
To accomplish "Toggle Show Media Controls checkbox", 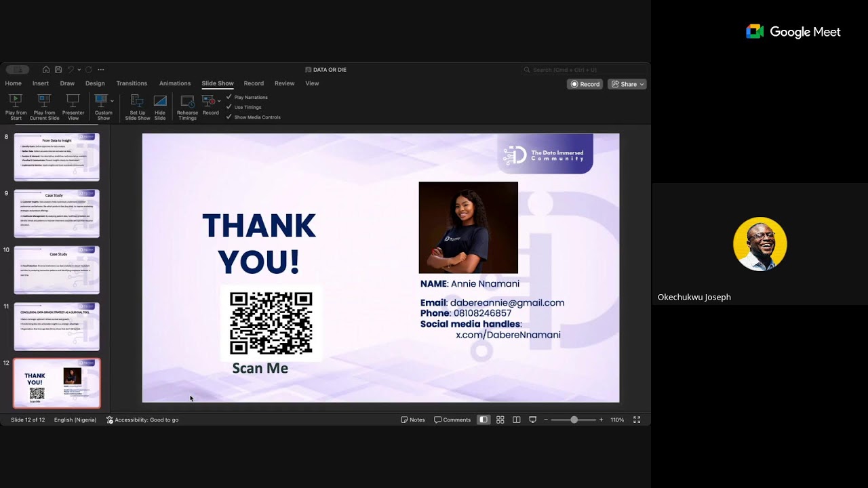I will (x=229, y=117).
